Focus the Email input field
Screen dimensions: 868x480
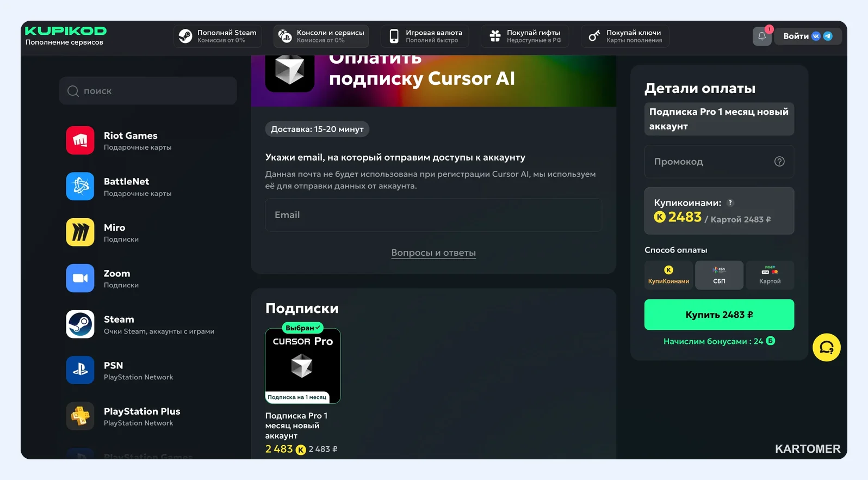433,215
